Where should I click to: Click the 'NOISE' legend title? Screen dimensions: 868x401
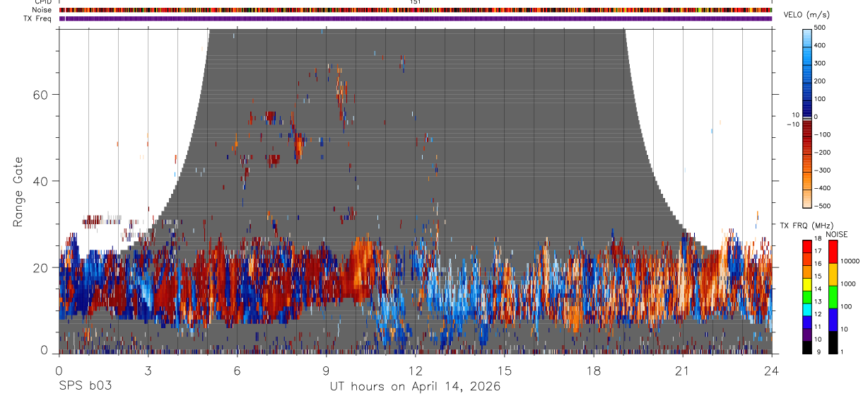click(x=836, y=234)
